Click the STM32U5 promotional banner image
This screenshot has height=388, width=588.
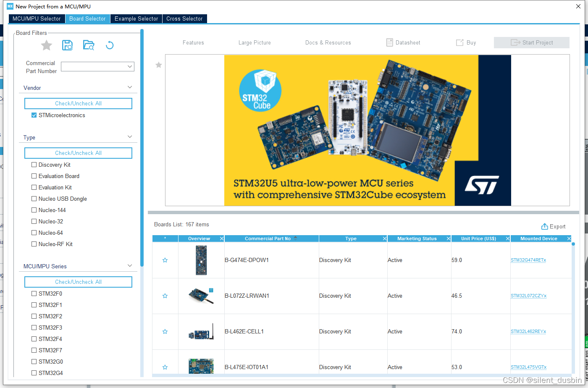[x=367, y=130]
